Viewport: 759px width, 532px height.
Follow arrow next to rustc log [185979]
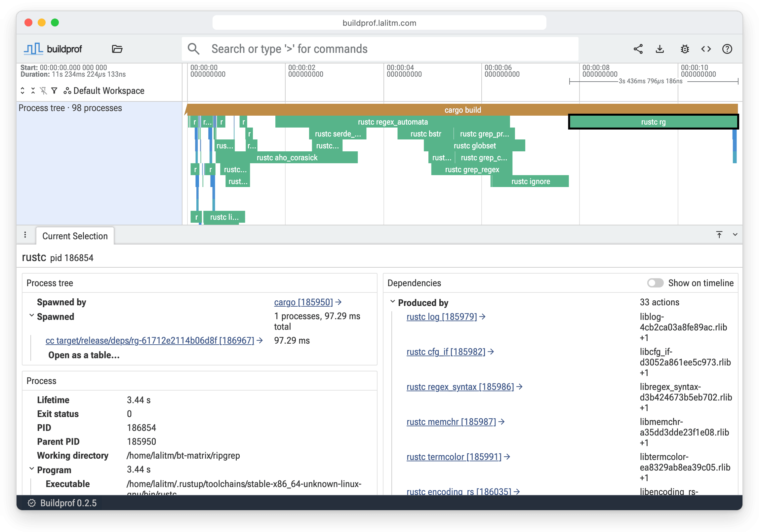(483, 317)
